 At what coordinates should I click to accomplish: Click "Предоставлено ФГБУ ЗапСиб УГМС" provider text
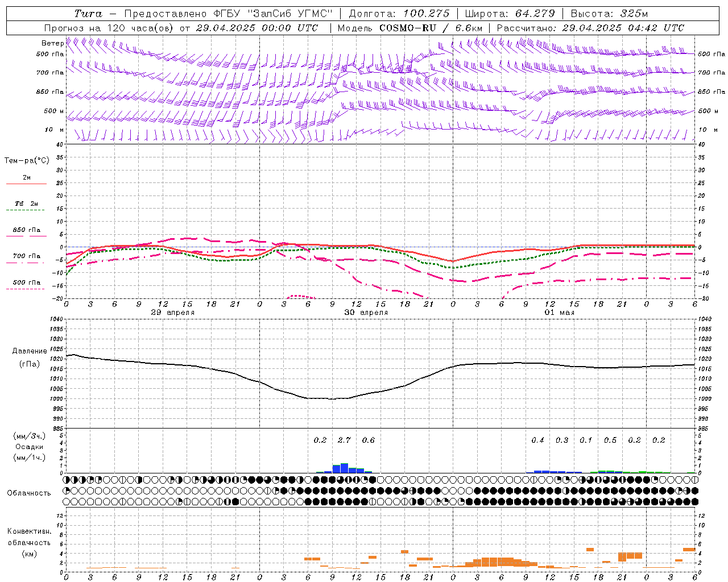228,14
